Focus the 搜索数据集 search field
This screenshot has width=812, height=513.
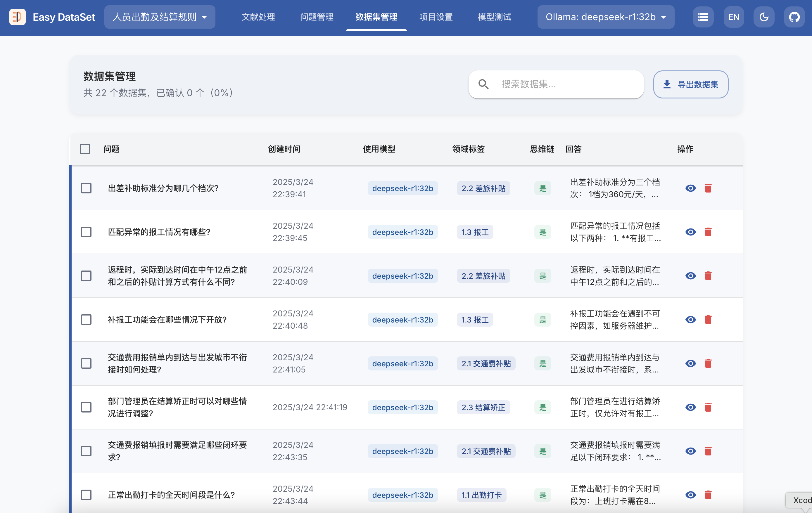click(566, 84)
